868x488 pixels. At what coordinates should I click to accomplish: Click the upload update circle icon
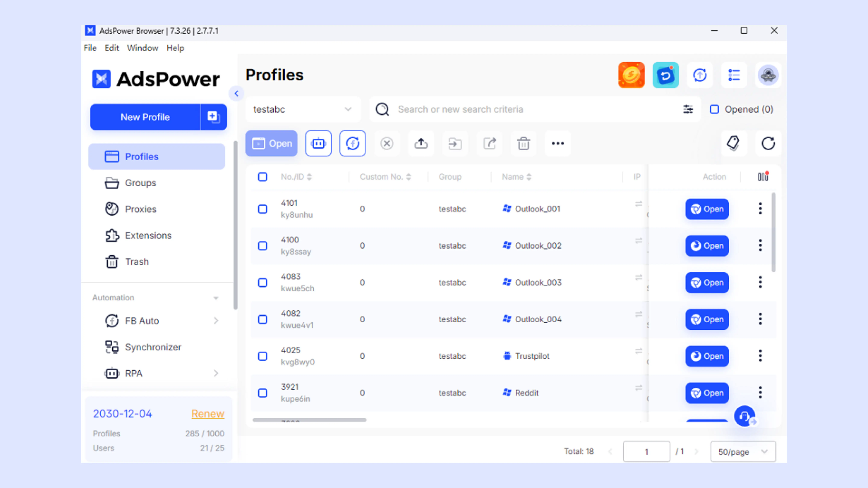coord(700,75)
